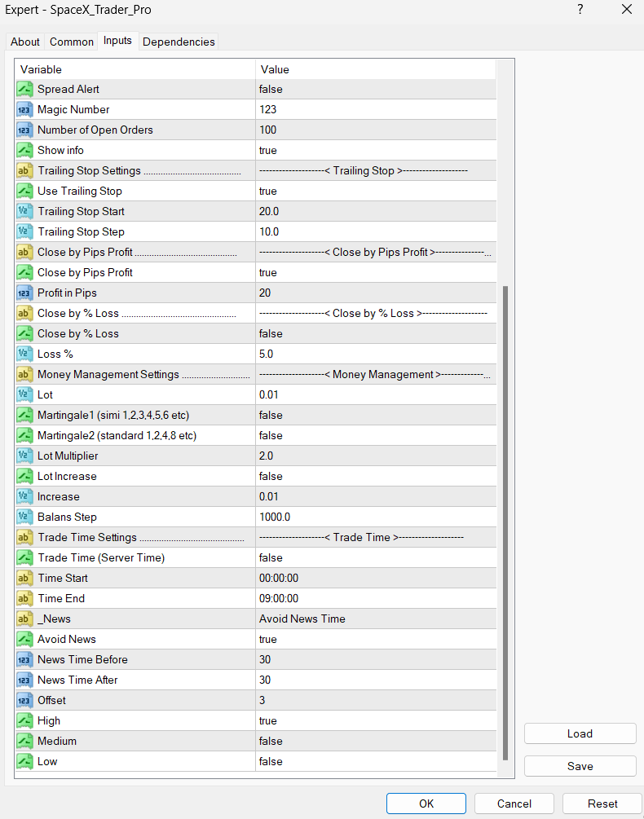Click the icon beside Profit in Pips

(x=24, y=293)
